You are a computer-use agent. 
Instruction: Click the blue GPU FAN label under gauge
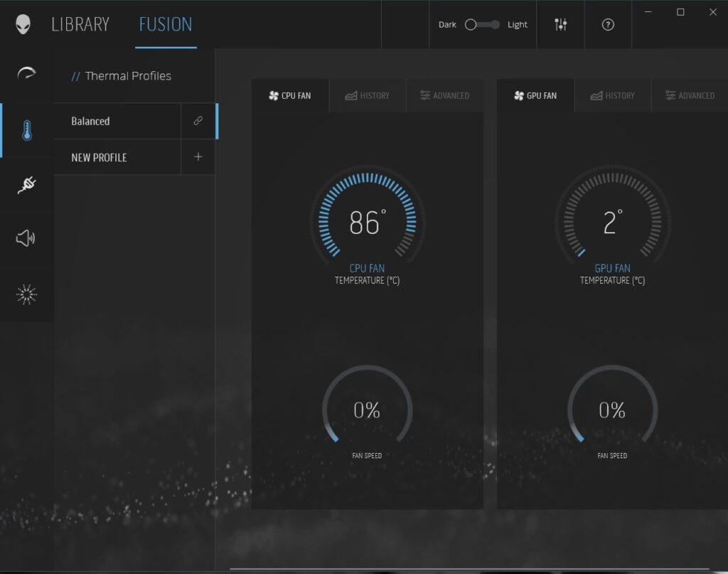click(x=612, y=268)
